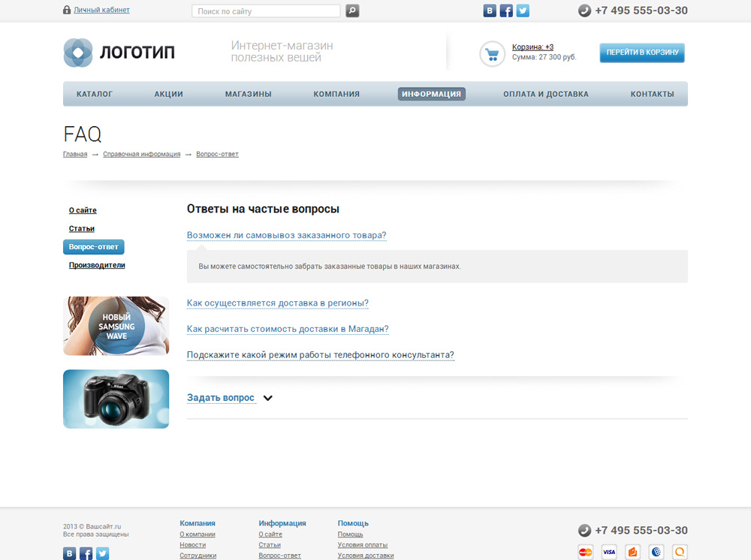Open Facebook icon in top header
Image resolution: width=751 pixels, height=560 pixels.
pos(506,11)
